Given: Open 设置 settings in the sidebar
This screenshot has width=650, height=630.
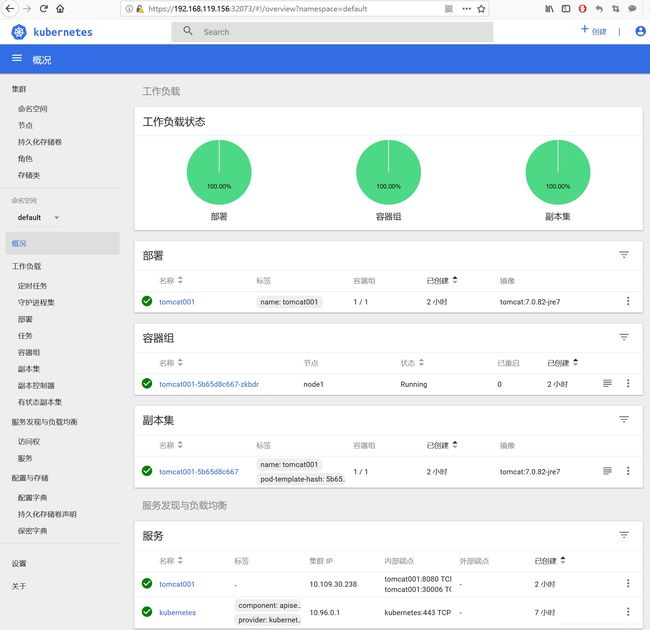Looking at the screenshot, I should click(x=19, y=563).
